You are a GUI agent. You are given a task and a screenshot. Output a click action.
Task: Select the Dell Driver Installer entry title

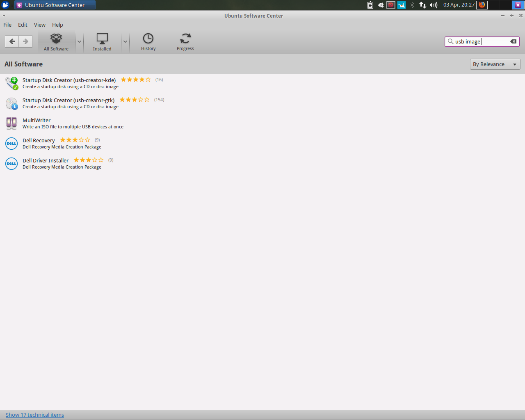pyautogui.click(x=46, y=160)
